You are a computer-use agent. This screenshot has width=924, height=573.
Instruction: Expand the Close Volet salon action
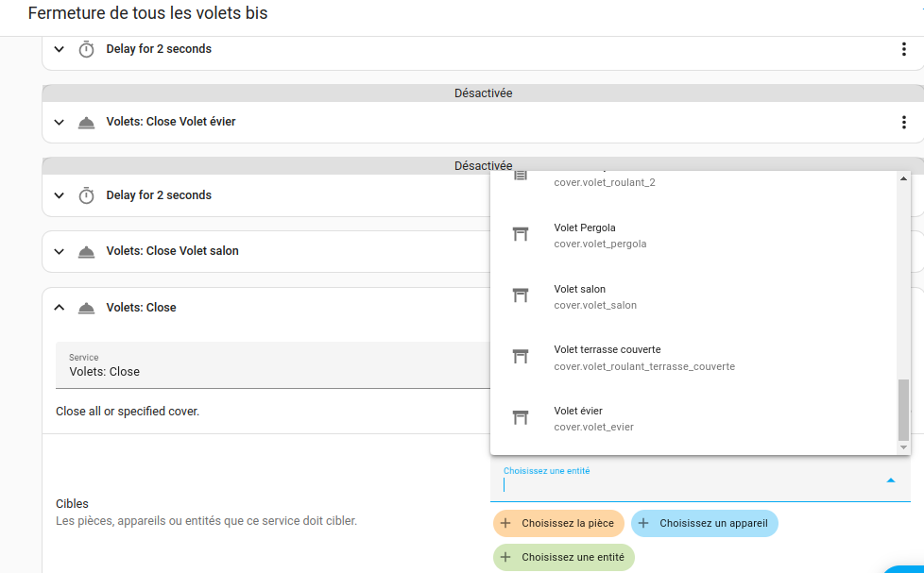click(60, 251)
